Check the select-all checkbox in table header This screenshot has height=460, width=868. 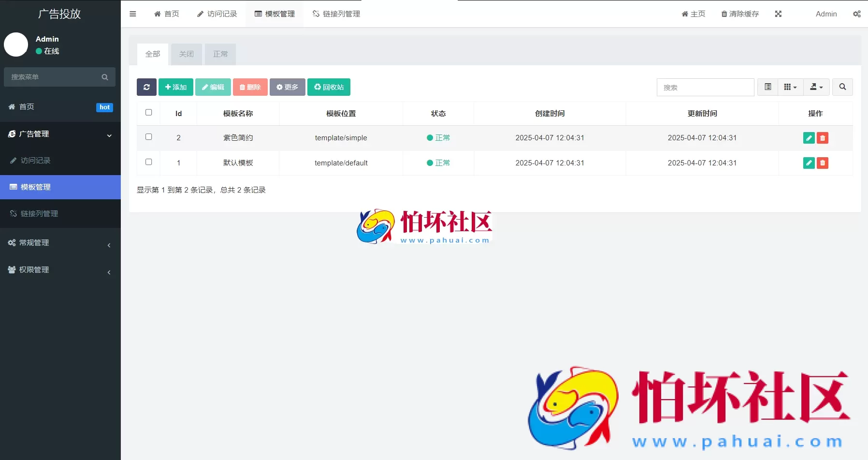click(x=148, y=112)
